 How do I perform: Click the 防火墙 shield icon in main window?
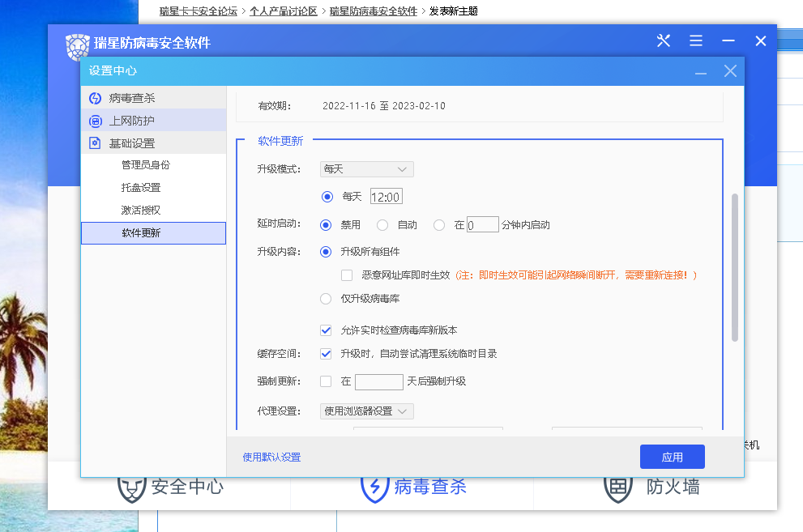tap(618, 489)
